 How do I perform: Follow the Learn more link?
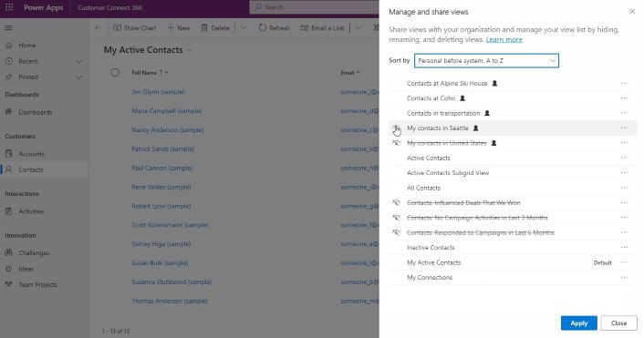504,40
